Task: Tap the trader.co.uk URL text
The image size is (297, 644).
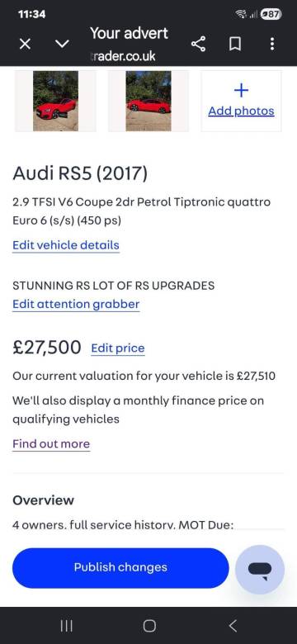Action: 122,56
